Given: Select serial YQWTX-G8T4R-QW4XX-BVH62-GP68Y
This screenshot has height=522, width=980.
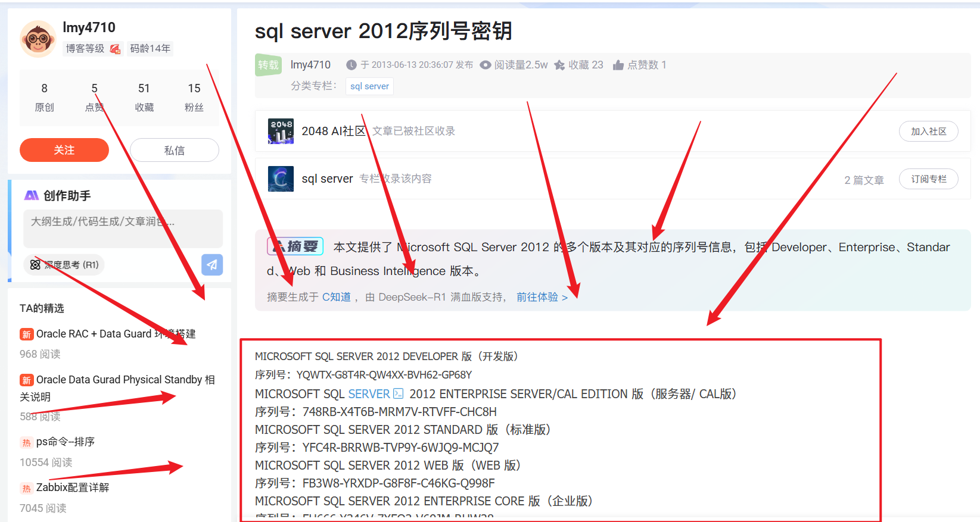Looking at the screenshot, I should point(384,375).
